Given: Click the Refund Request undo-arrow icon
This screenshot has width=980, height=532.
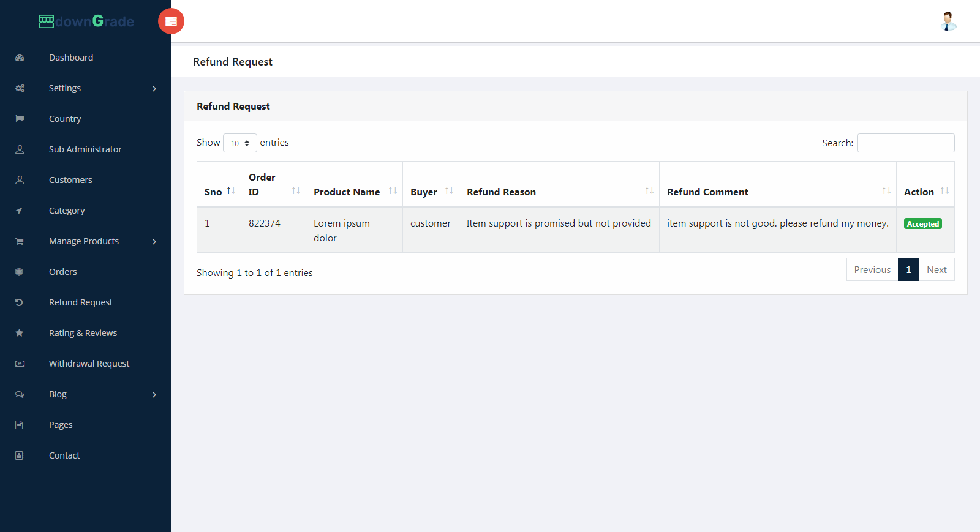Looking at the screenshot, I should coord(20,302).
